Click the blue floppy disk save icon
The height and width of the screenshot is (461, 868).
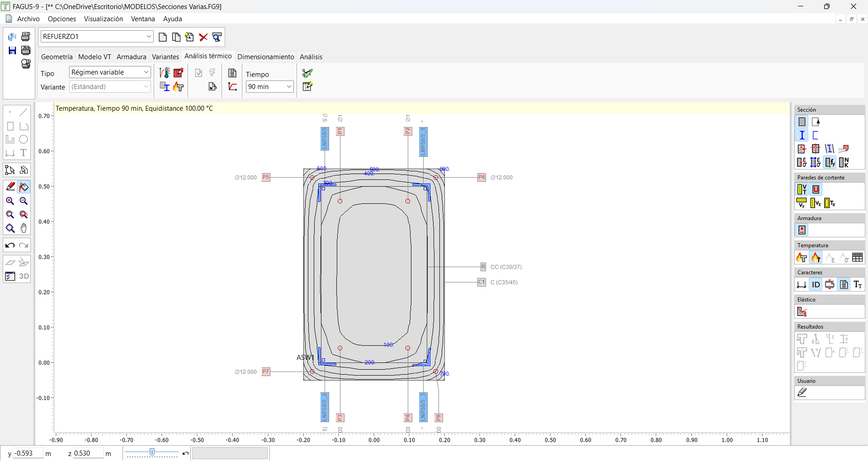point(12,51)
